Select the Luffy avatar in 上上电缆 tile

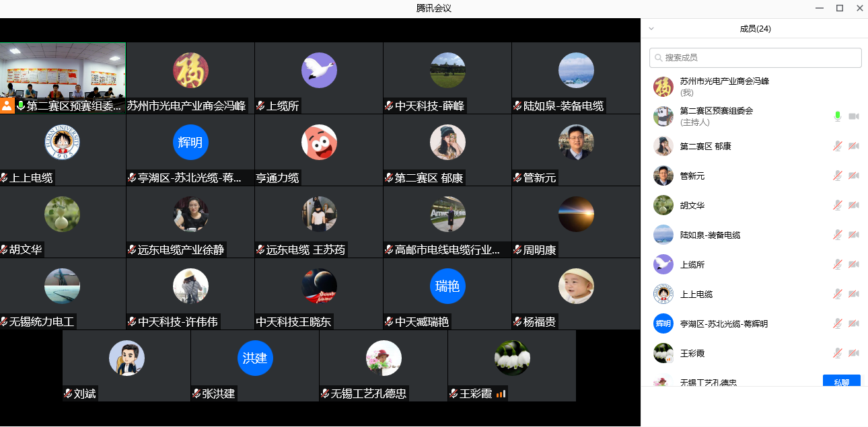pos(62,142)
